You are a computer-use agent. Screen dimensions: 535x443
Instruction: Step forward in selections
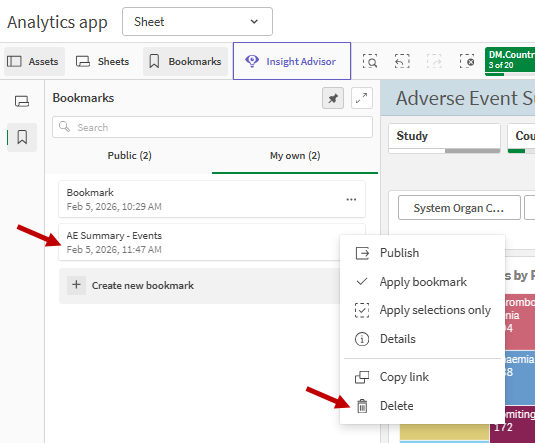tap(434, 61)
